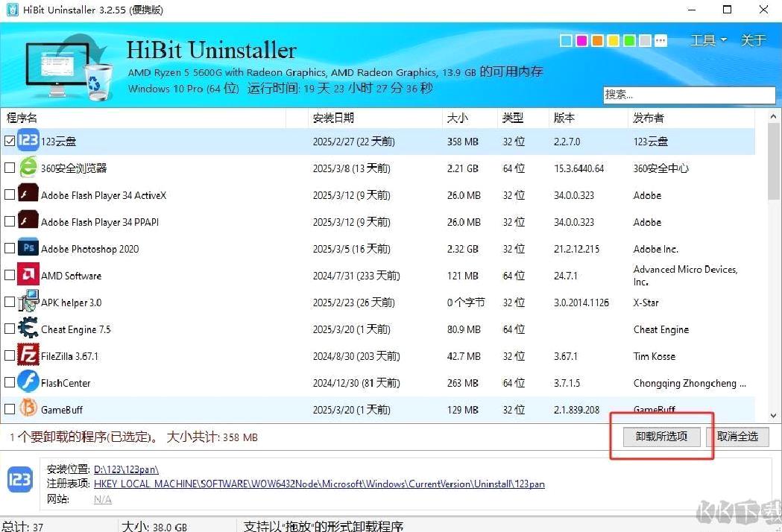Click the GameBuff version 2.1.839.208
Viewport: 782px width, 532px height.
coord(576,410)
